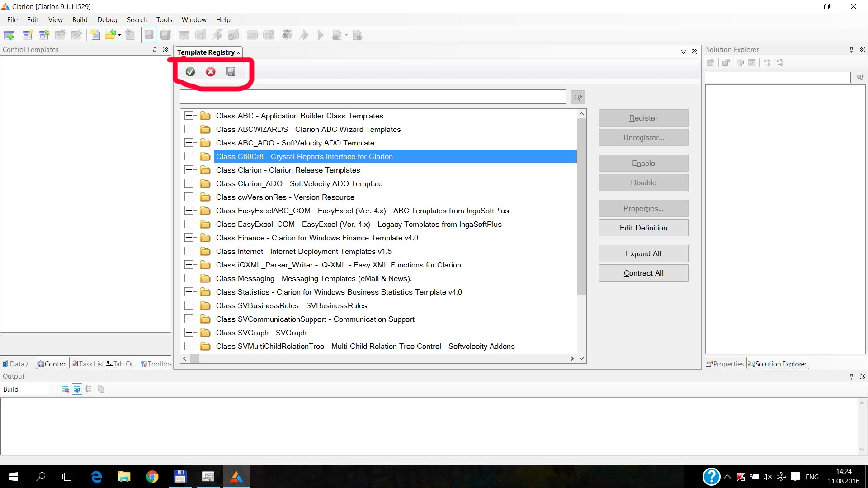Expand Class ABC tree node
The height and width of the screenshot is (488, 868).
click(189, 116)
